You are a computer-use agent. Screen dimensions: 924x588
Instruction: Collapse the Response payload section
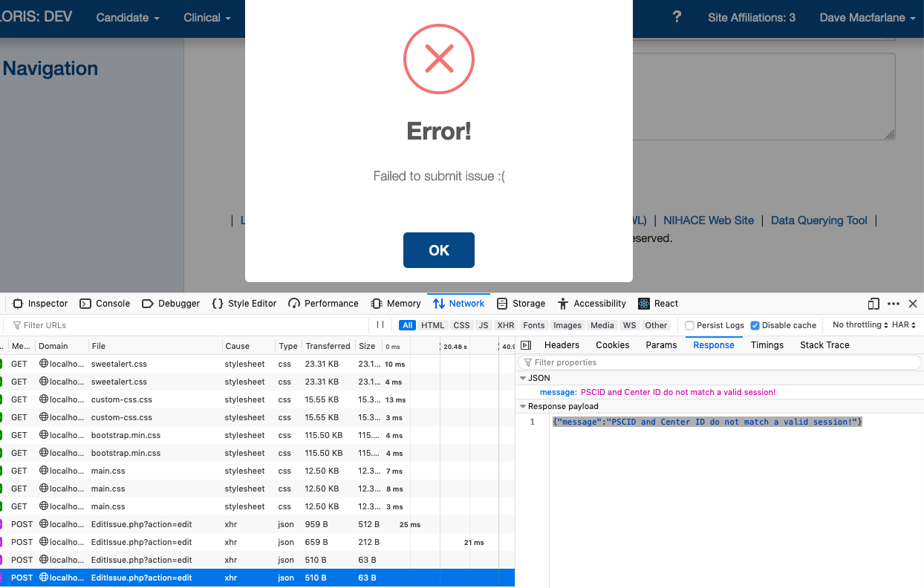tap(524, 406)
